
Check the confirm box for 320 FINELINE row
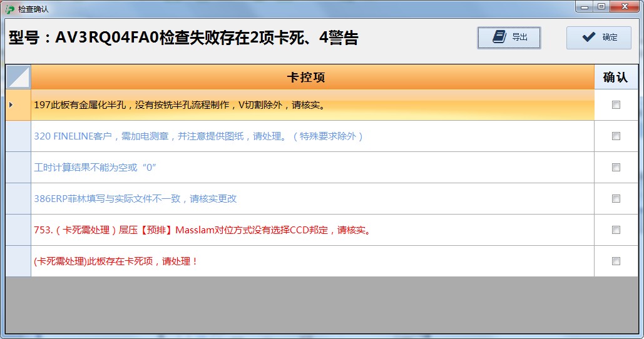tap(616, 136)
